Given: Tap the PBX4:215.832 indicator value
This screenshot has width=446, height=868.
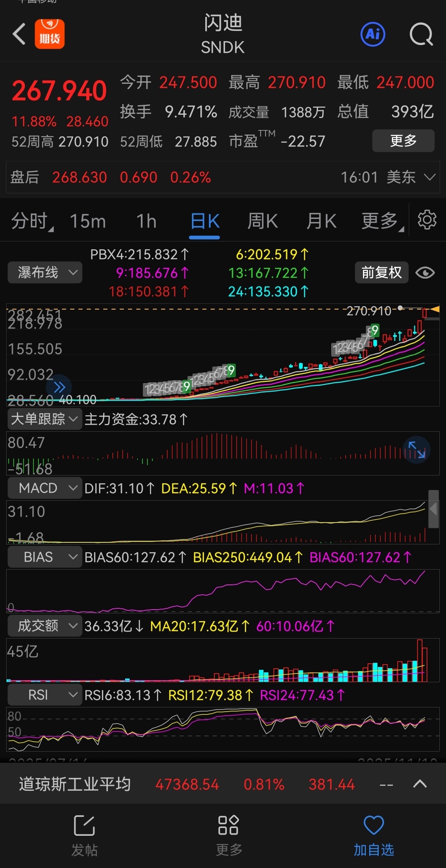Looking at the screenshot, I should [x=140, y=254].
